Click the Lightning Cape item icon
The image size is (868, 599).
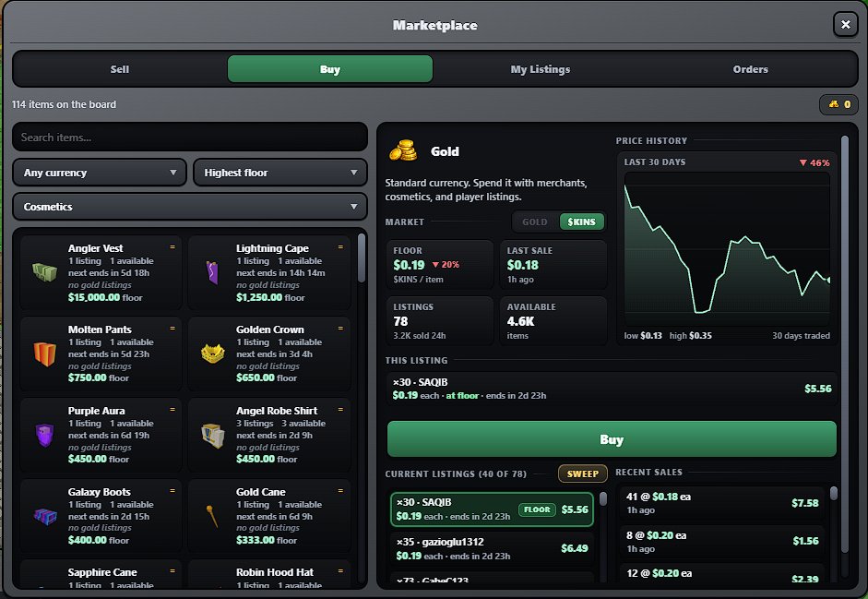coord(212,272)
